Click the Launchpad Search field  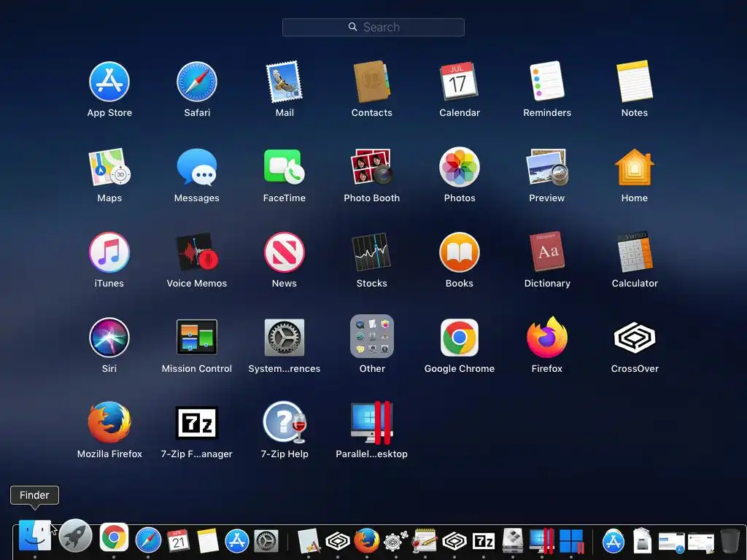[x=373, y=27]
